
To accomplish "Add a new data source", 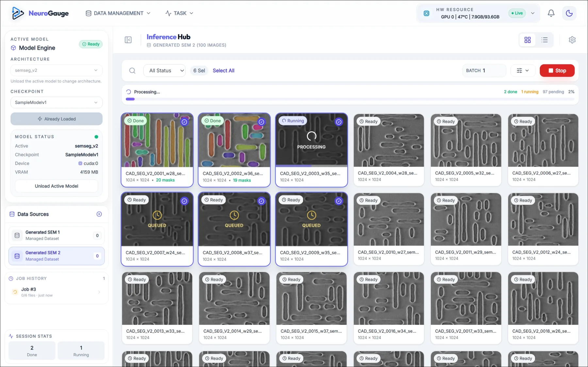I will (x=99, y=214).
